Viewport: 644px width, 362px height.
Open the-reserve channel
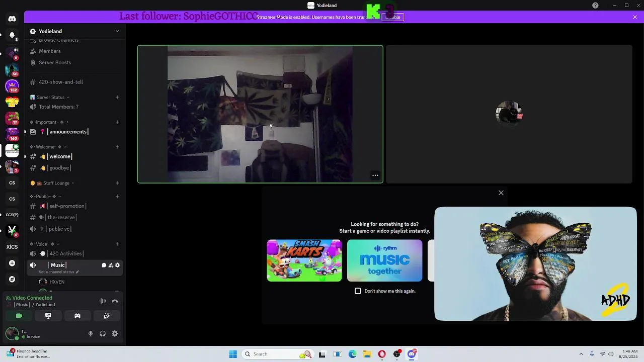point(74,218)
